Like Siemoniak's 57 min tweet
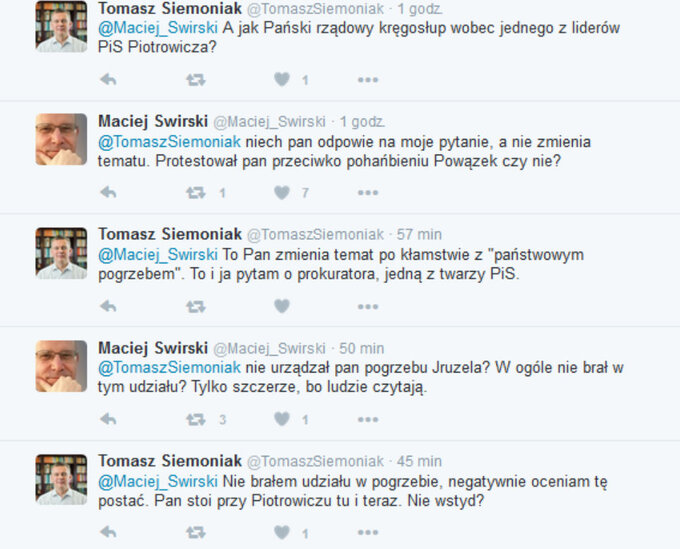 coord(282,306)
